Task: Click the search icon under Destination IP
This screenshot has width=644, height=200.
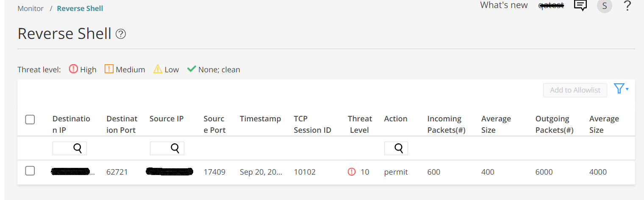Action: tap(78, 148)
